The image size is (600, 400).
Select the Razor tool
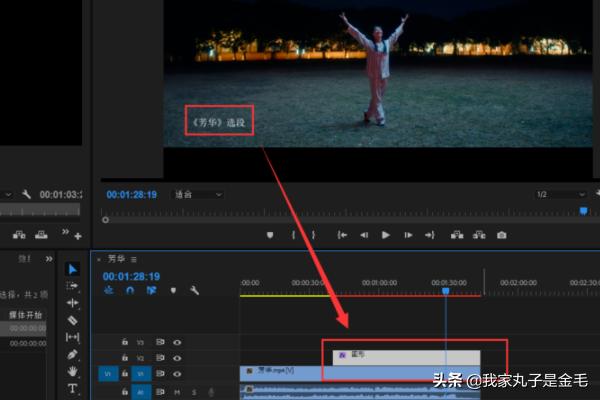click(72, 320)
